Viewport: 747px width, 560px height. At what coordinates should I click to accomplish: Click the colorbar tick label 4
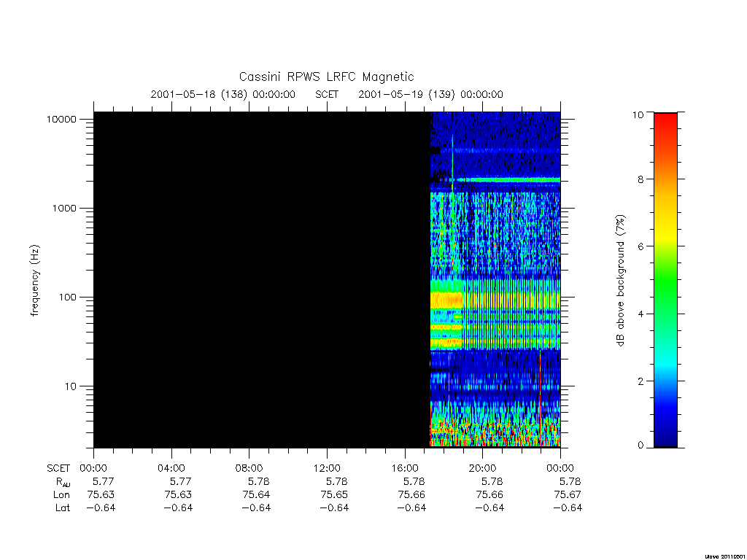point(640,314)
